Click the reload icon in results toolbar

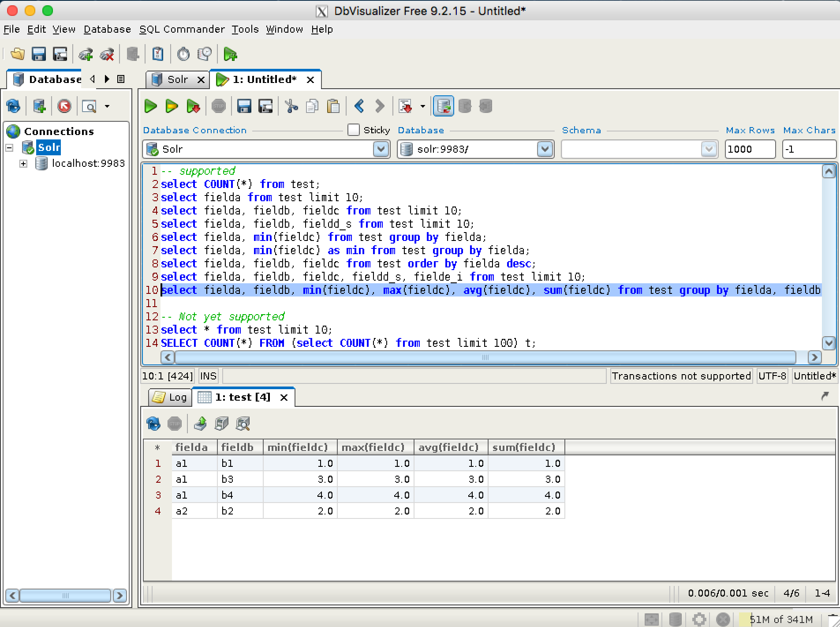153,424
